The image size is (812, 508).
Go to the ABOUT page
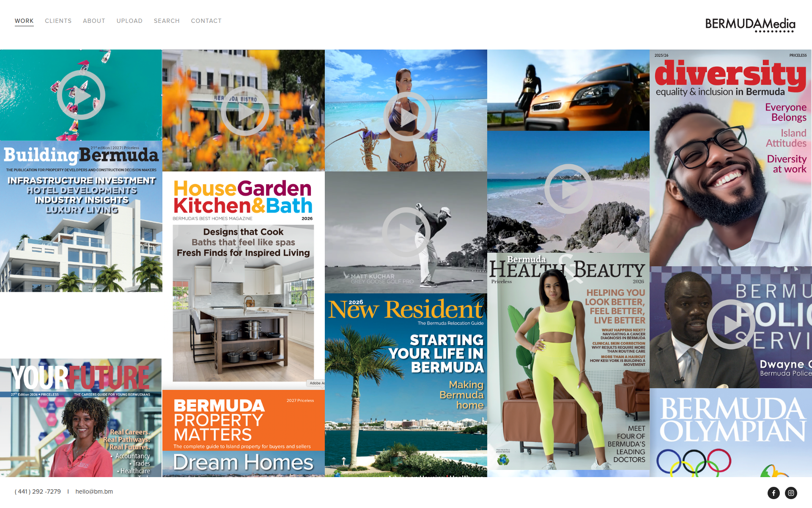pyautogui.click(x=94, y=21)
